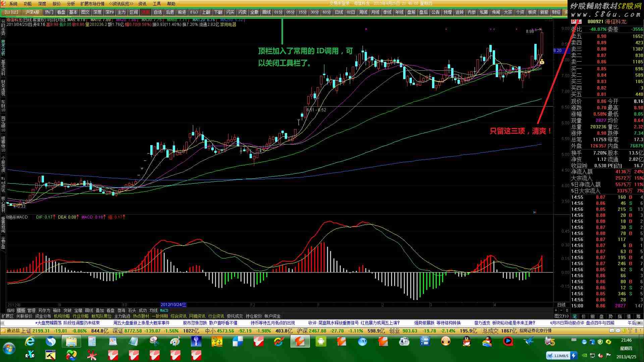644x362 pixels.
Task: Click the 基本 toolbar button
Action: [73, 12]
